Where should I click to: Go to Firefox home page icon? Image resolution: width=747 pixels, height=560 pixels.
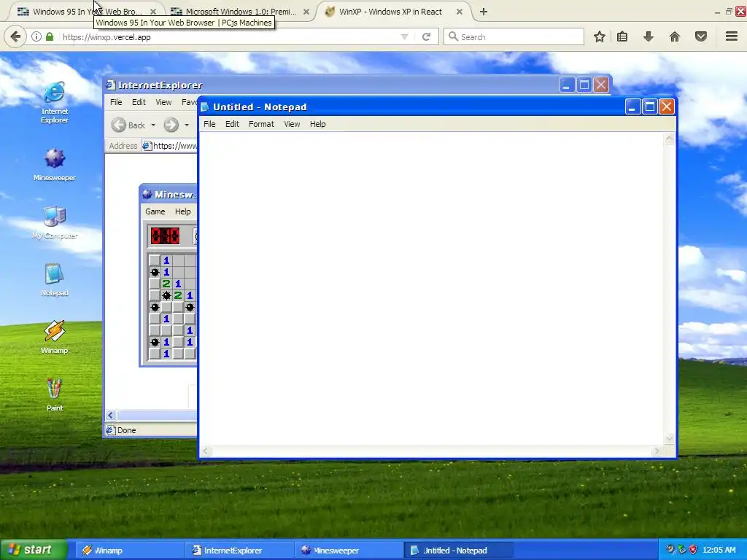pos(675,36)
